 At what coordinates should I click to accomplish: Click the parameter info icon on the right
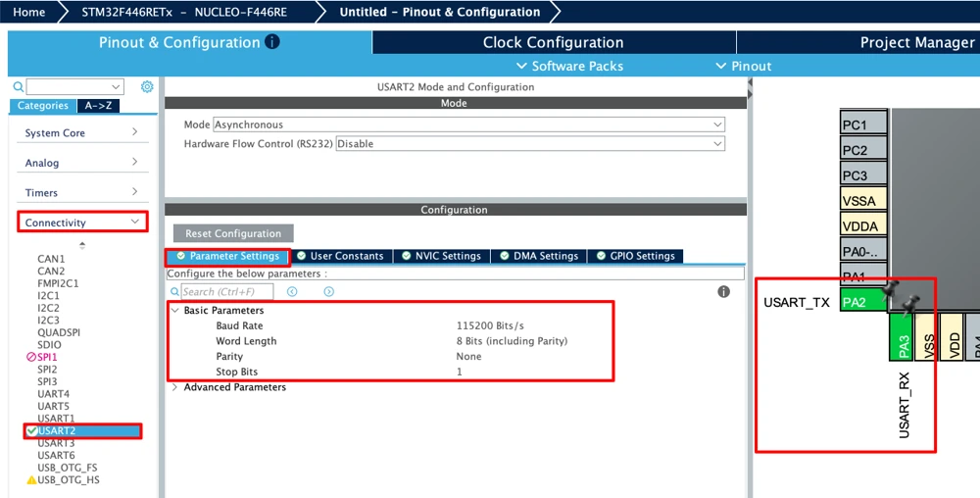coord(724,292)
